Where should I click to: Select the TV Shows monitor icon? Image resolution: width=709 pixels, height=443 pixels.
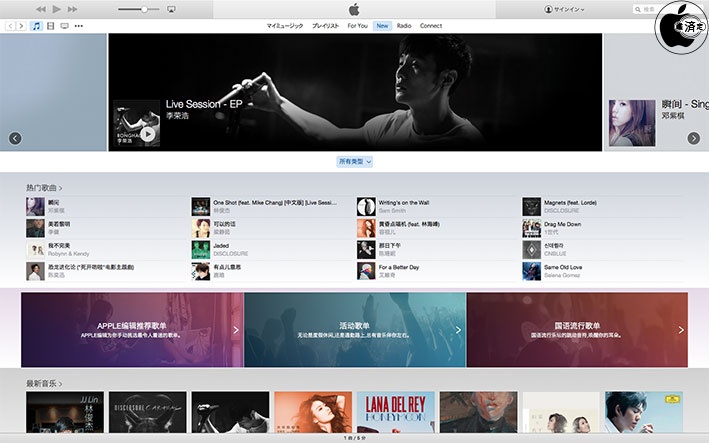65,26
